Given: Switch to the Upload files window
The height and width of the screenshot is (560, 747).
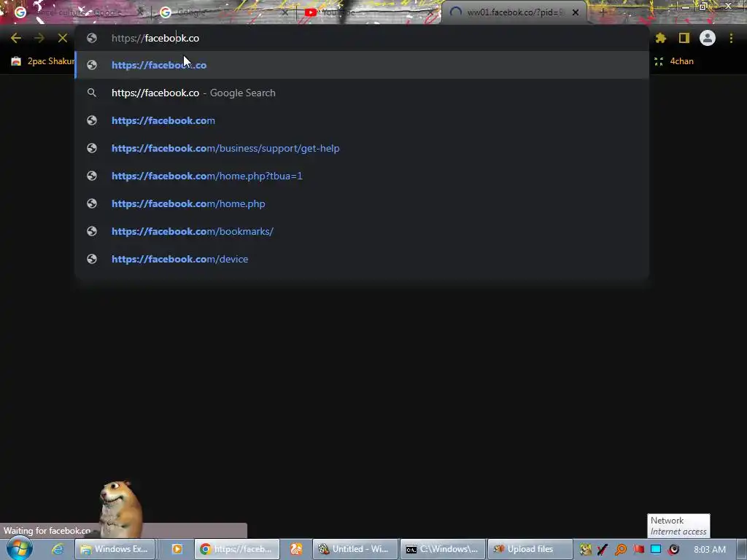Looking at the screenshot, I should click(530, 549).
